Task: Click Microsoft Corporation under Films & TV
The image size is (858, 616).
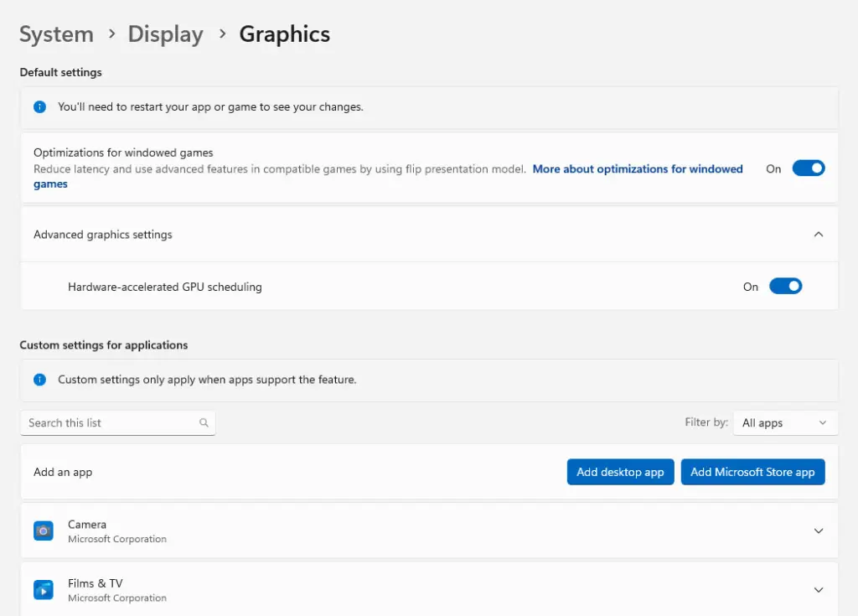Action: click(x=117, y=598)
